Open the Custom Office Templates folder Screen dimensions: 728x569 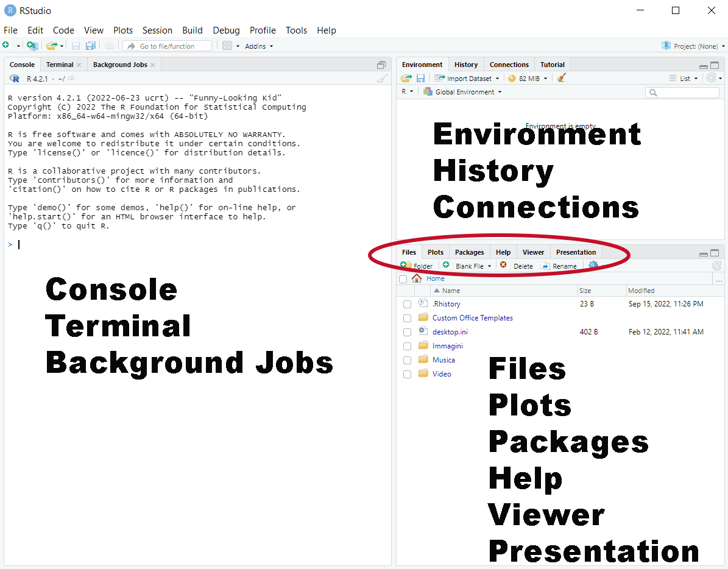(x=472, y=318)
